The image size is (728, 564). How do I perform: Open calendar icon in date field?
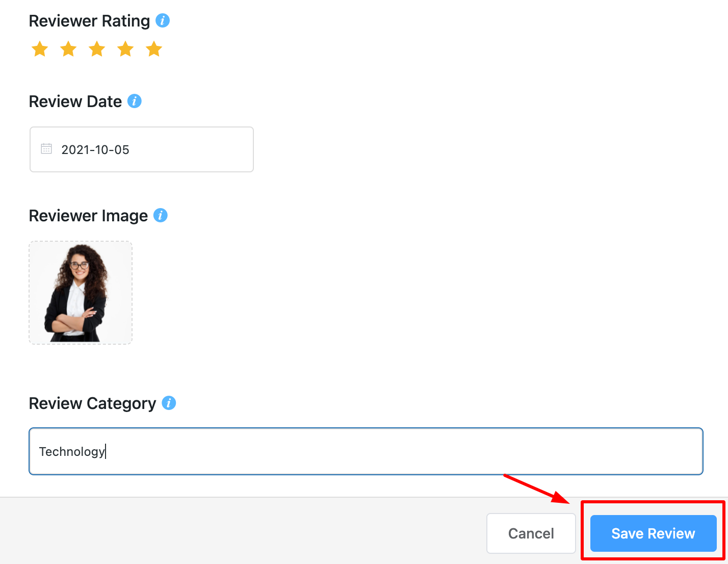pyautogui.click(x=46, y=149)
